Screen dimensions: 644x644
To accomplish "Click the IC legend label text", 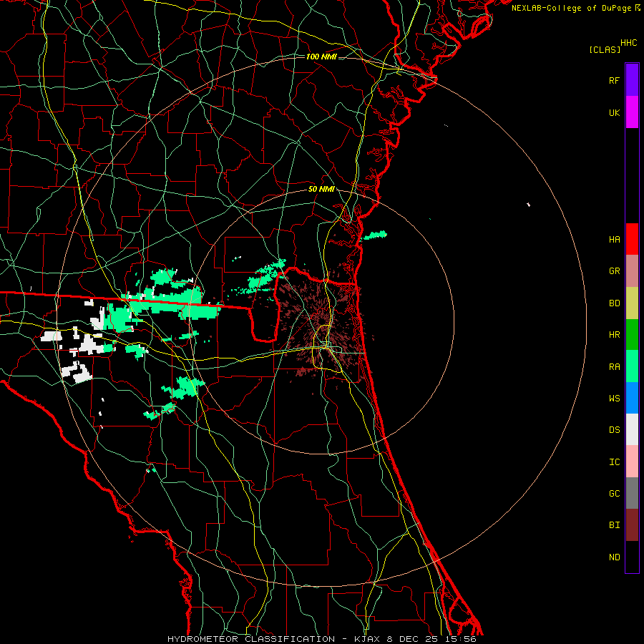I will click(x=614, y=462).
